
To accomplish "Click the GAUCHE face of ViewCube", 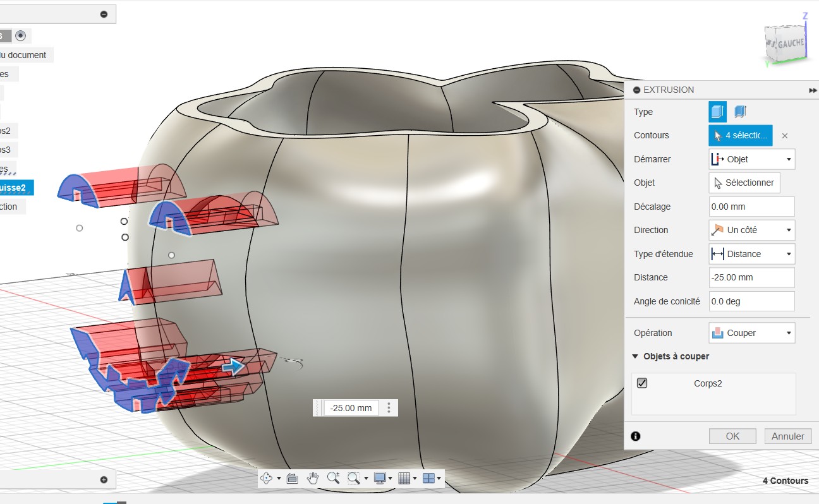I will tap(790, 44).
